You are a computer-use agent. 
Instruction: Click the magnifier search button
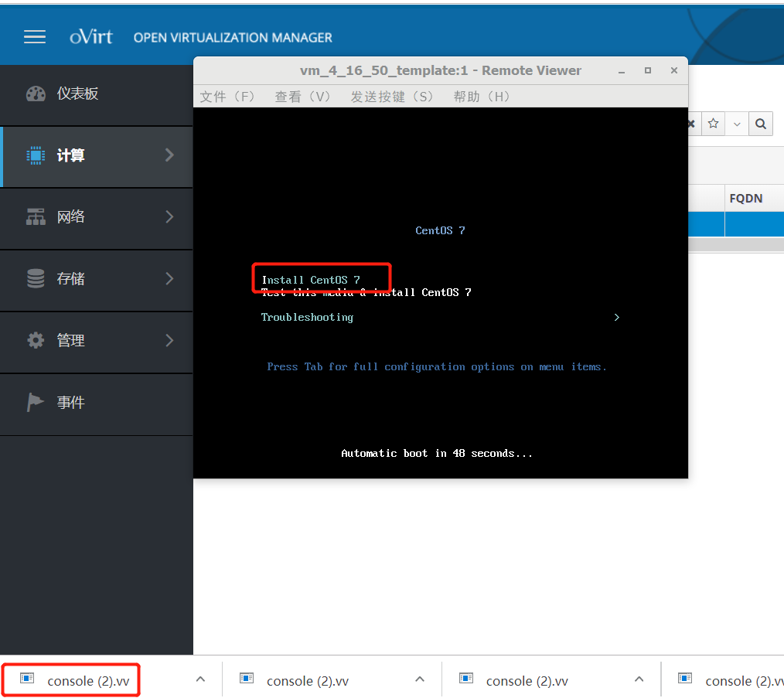click(761, 124)
